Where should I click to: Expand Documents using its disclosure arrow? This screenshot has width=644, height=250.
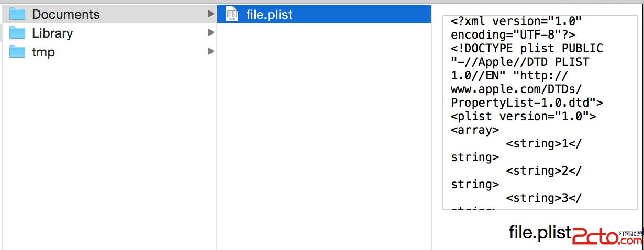click(x=210, y=14)
